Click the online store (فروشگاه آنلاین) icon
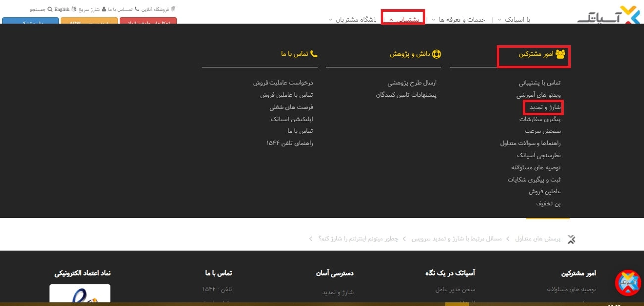Screen dimensions: 644x306 pyautogui.click(x=173, y=8)
